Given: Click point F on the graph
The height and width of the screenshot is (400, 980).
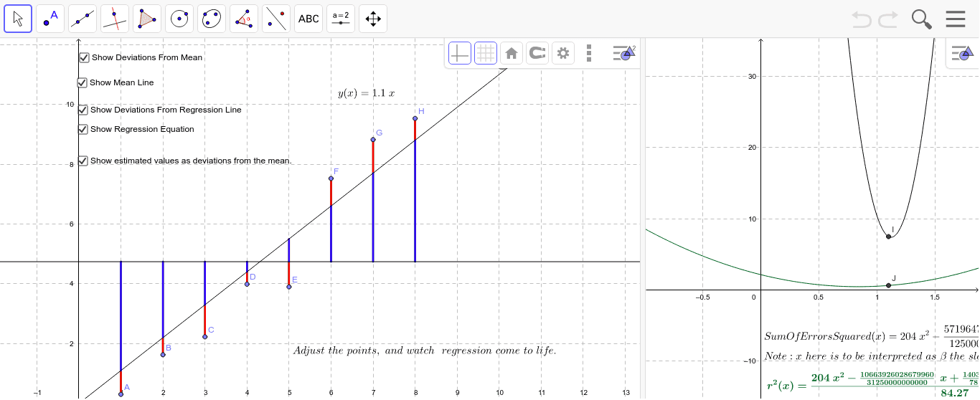Looking at the screenshot, I should coord(331,178).
